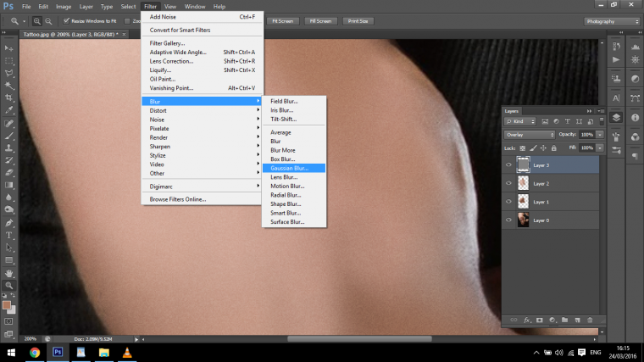644x362 pixels.
Task: Select the Spot Healing Brush tool
Action: click(x=8, y=123)
